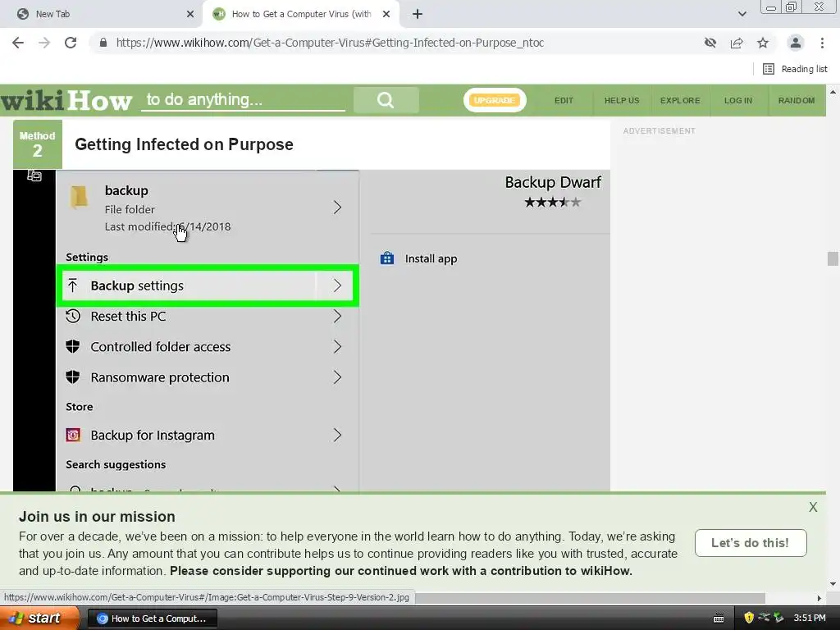Open the tab search dropdown arrow
The width and height of the screenshot is (840, 630).
[742, 14]
